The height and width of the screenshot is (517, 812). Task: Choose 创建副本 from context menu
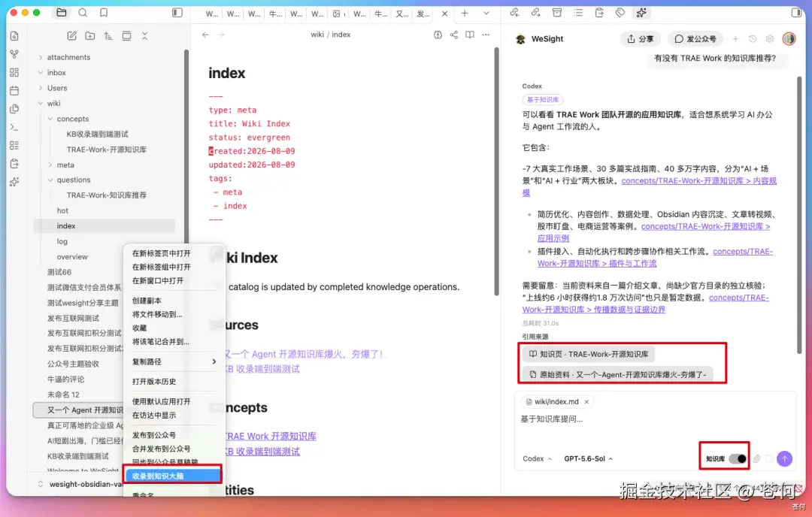(147, 300)
